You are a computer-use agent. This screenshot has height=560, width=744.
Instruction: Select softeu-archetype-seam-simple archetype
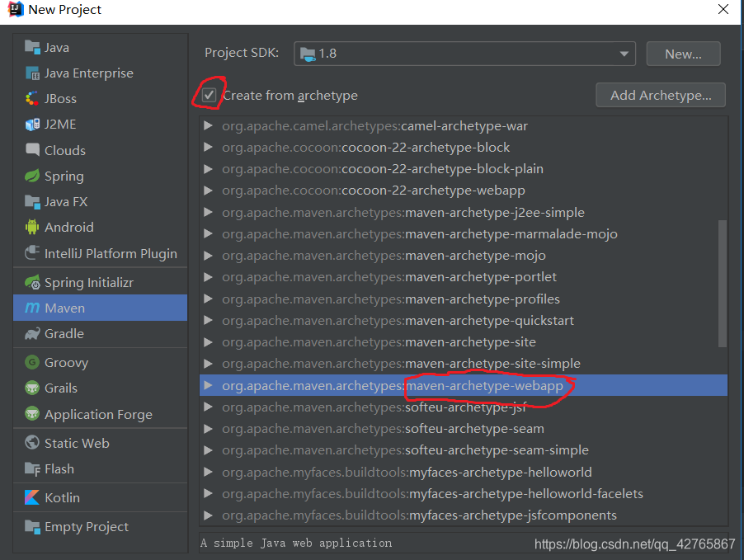point(464,450)
